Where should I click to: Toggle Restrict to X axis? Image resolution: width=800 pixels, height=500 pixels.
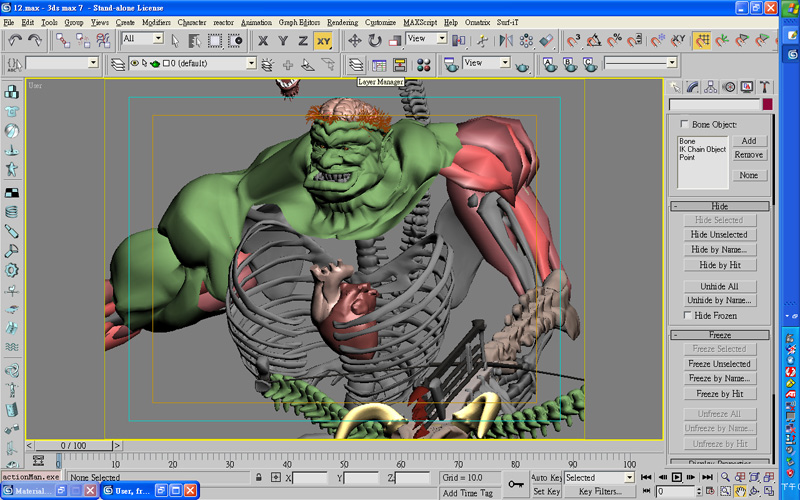point(263,40)
